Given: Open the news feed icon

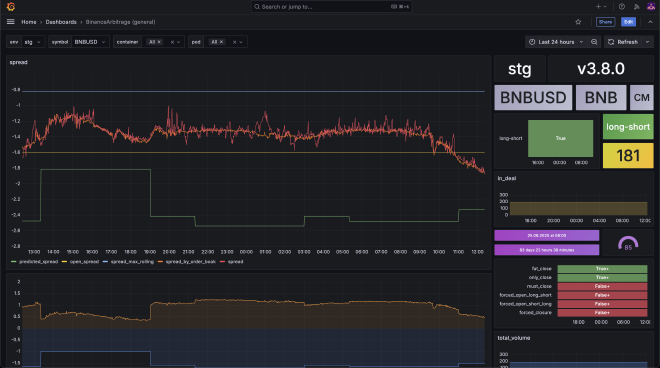Looking at the screenshot, I should (x=636, y=7).
